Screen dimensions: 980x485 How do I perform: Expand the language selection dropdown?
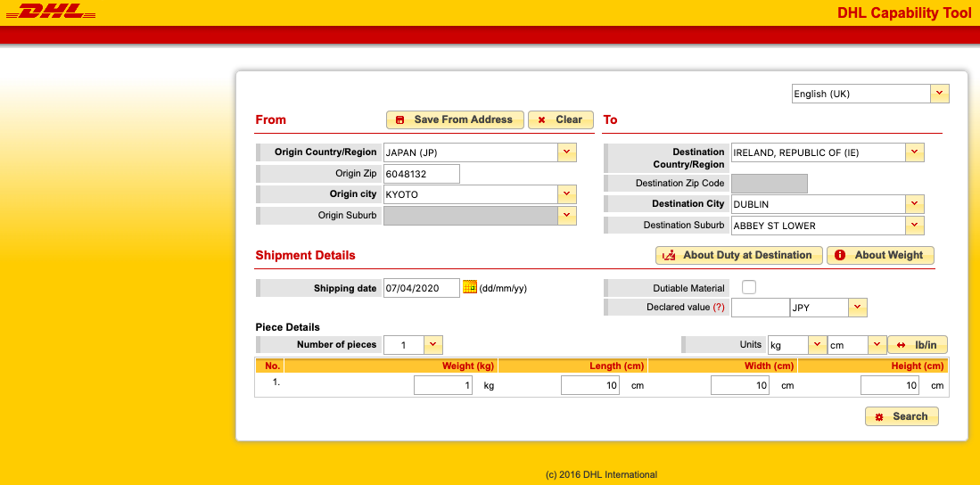pyautogui.click(x=940, y=94)
